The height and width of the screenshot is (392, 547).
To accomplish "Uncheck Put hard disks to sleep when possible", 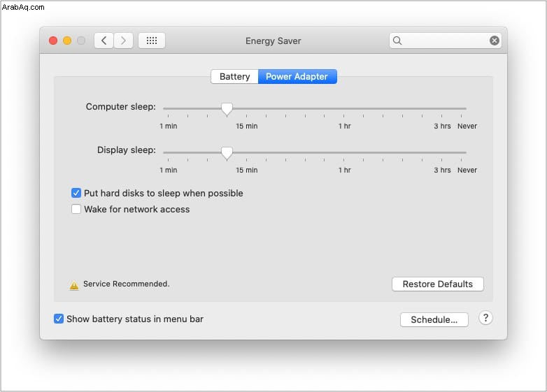I will 76,193.
